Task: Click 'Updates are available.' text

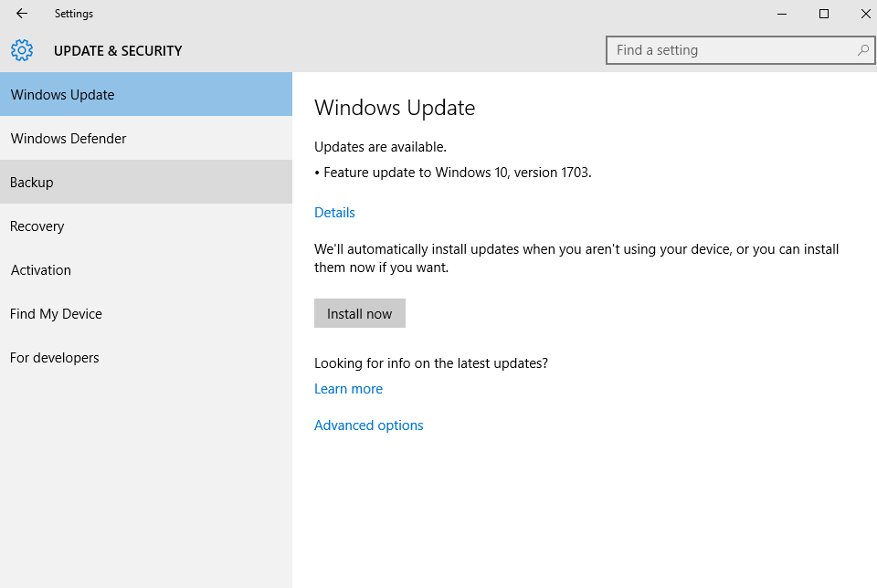Action: click(x=380, y=147)
